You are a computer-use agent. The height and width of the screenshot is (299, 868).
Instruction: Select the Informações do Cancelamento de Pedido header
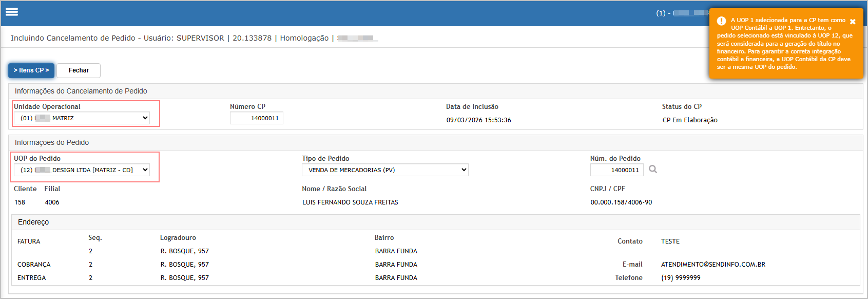(x=81, y=91)
